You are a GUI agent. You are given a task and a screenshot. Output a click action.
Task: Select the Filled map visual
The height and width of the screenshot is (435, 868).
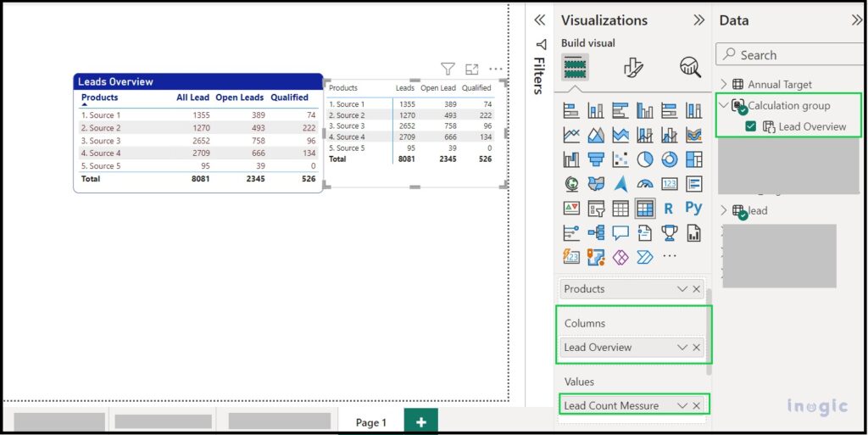click(x=596, y=184)
